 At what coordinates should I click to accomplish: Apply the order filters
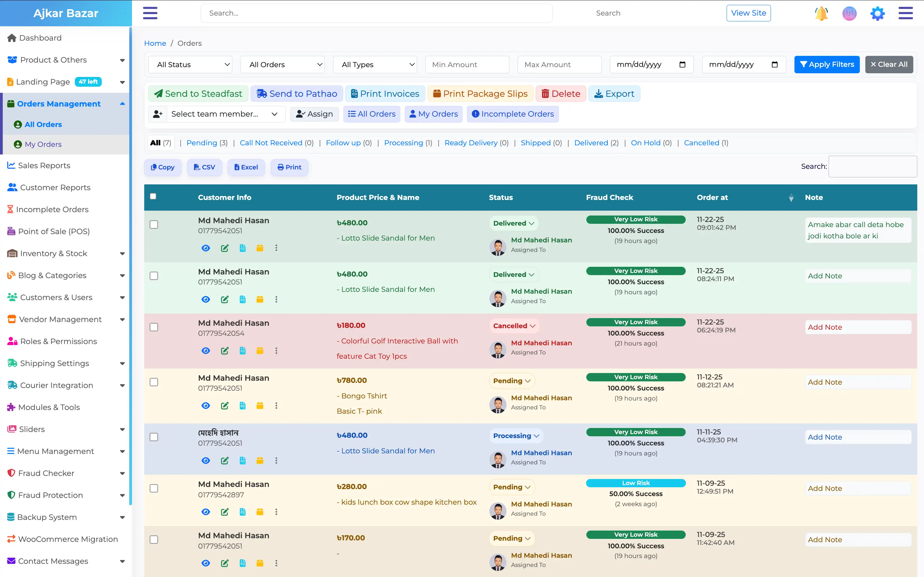pos(827,64)
